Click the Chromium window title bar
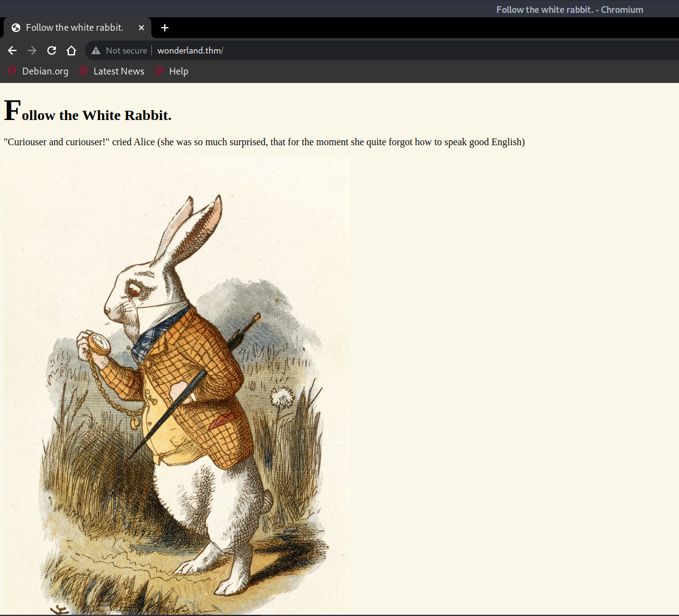Image resolution: width=679 pixels, height=616 pixels. tap(570, 9)
